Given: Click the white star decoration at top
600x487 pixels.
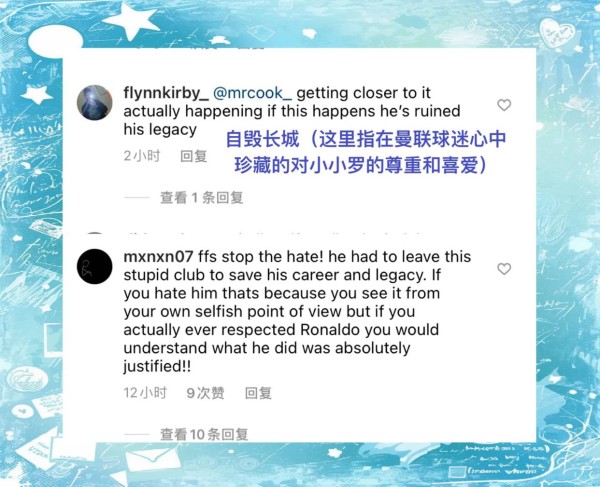Looking at the screenshot, I should tap(131, 20).
